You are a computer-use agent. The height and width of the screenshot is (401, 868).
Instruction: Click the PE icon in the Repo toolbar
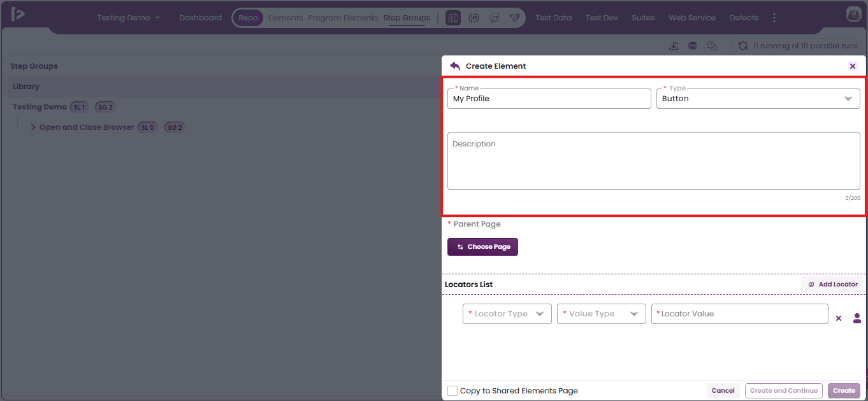(474, 18)
